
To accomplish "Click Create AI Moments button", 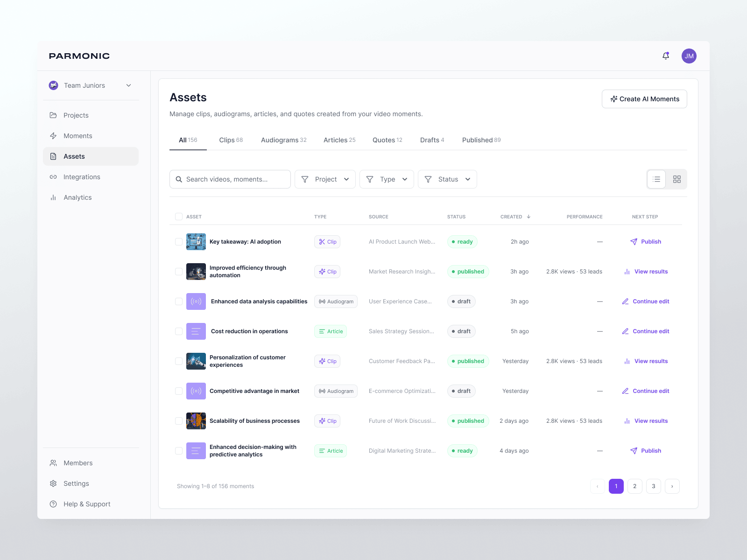I will click(644, 99).
